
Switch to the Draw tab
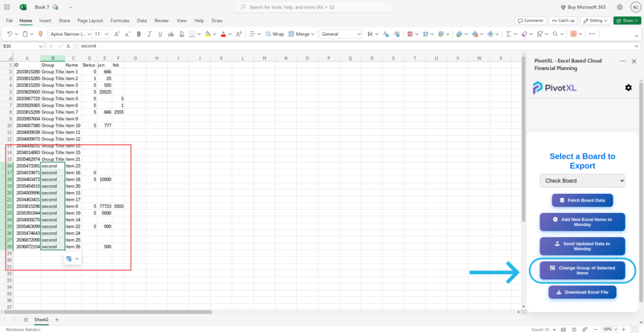[217, 21]
